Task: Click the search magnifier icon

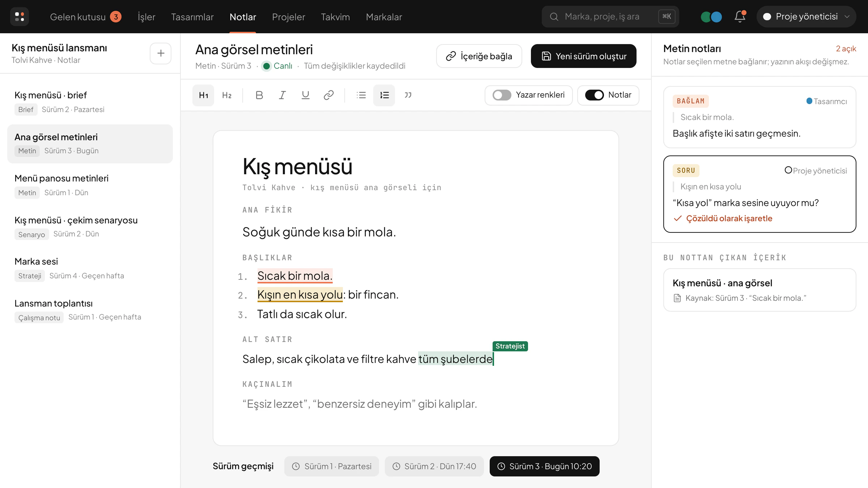Action: [554, 17]
